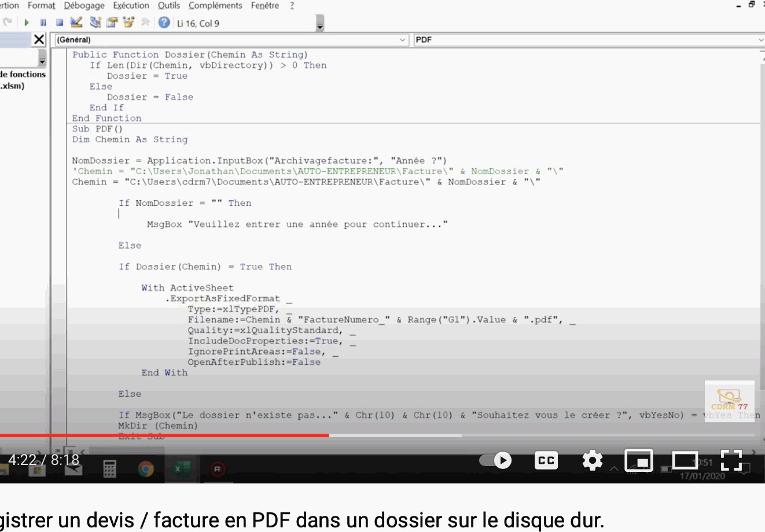Open the Properties Window from the toolbar
Screen dimensions: 765x532
[112, 23]
